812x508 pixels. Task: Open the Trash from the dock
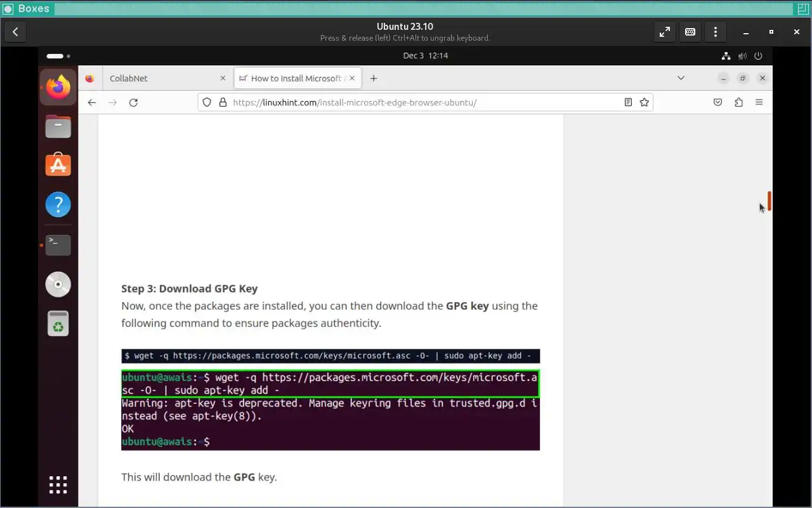tap(58, 324)
